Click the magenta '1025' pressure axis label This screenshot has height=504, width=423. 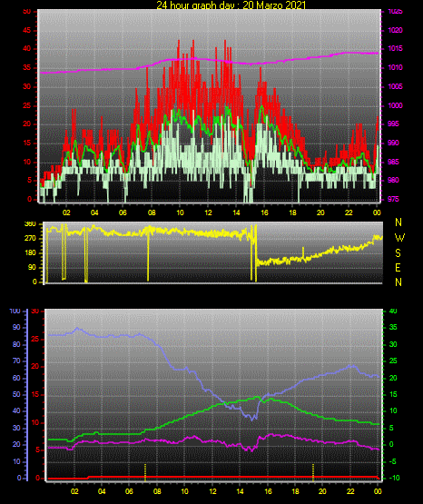click(395, 11)
